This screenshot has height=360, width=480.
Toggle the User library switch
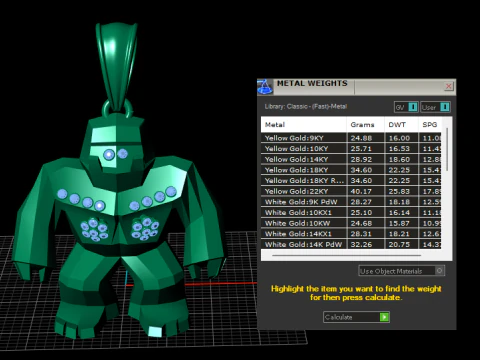click(x=435, y=107)
